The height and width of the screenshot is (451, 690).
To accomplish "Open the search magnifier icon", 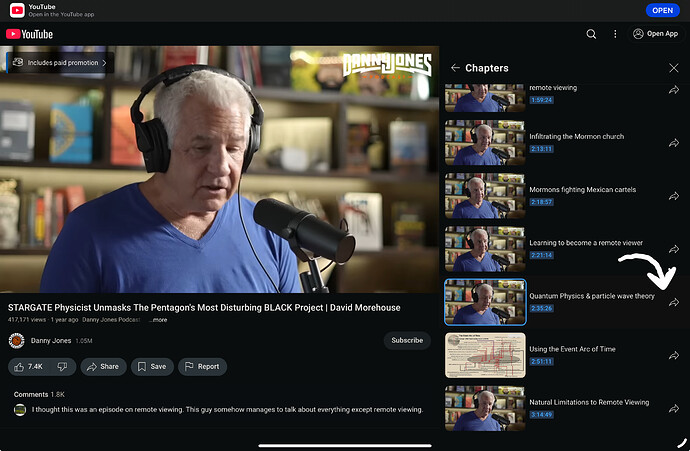I will point(591,34).
